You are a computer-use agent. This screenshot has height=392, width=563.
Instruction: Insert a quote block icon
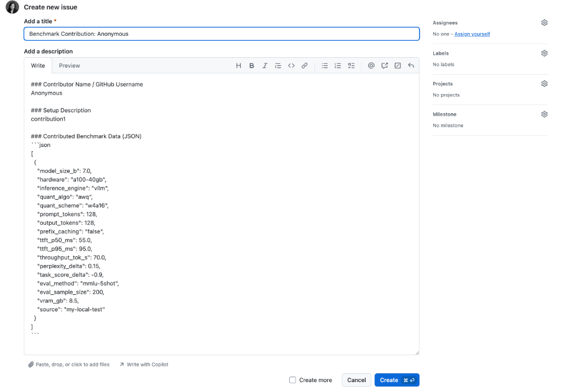point(278,65)
